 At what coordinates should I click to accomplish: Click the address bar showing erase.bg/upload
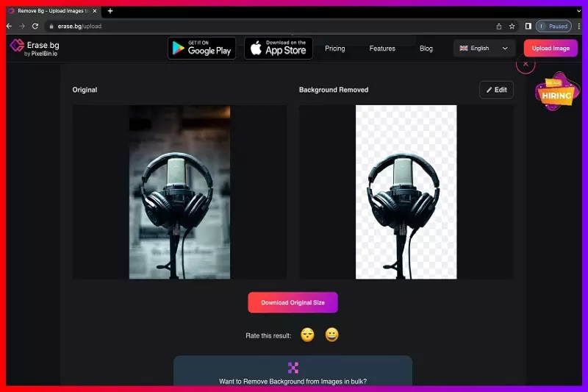(270, 26)
